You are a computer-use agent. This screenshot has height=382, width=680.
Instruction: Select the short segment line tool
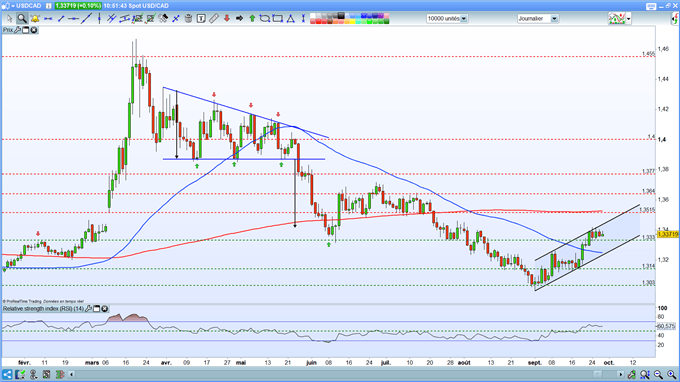point(61,19)
